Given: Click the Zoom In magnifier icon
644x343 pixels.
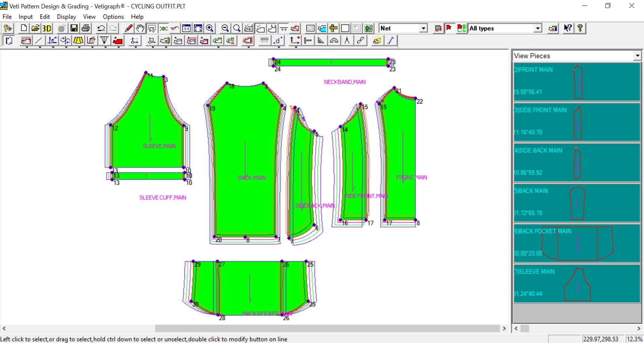Looking at the screenshot, I should (x=210, y=28).
